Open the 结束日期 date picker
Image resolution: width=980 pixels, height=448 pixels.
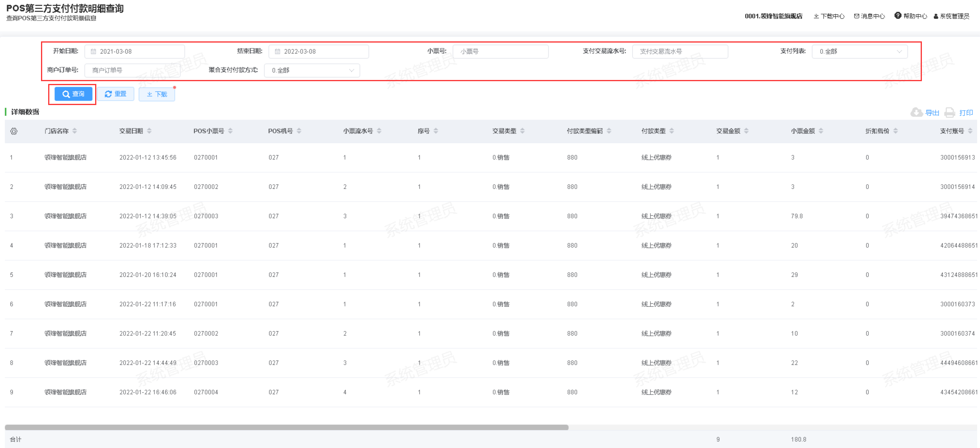click(x=318, y=52)
